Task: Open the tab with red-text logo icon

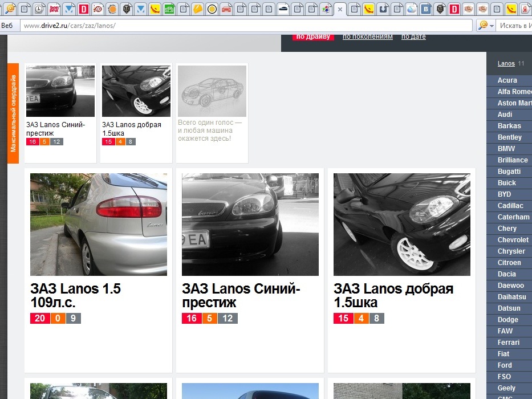Action: coord(54,9)
